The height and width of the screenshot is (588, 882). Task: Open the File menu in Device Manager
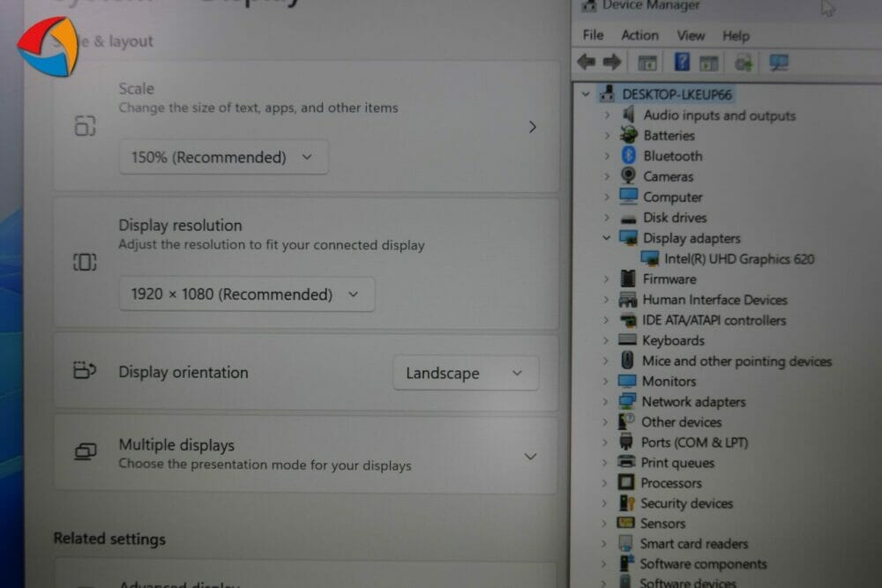(593, 35)
